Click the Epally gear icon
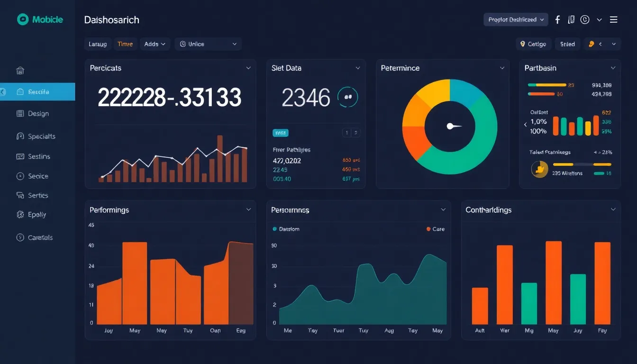This screenshot has height=364, width=637. 20,215
